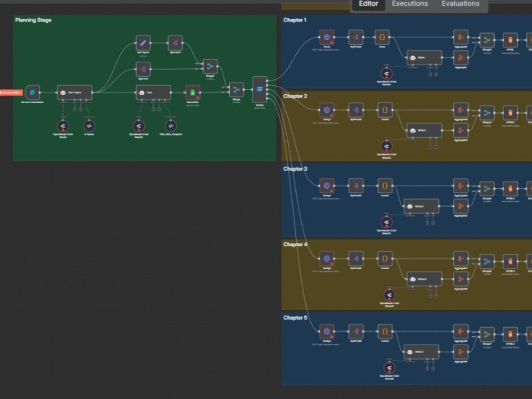Open OpenRouter Chat Model in Chapter 4
The width and height of the screenshot is (532, 399).
click(389, 295)
